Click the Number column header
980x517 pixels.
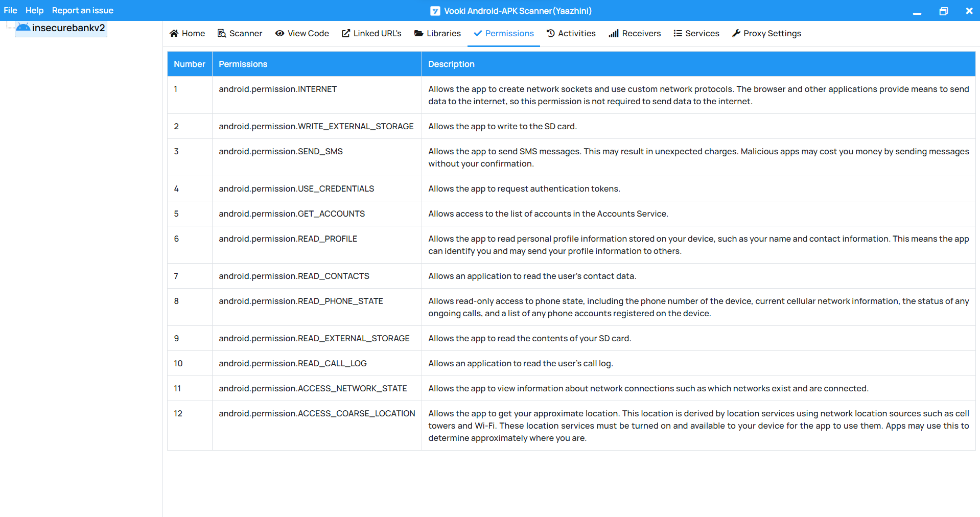[190, 64]
